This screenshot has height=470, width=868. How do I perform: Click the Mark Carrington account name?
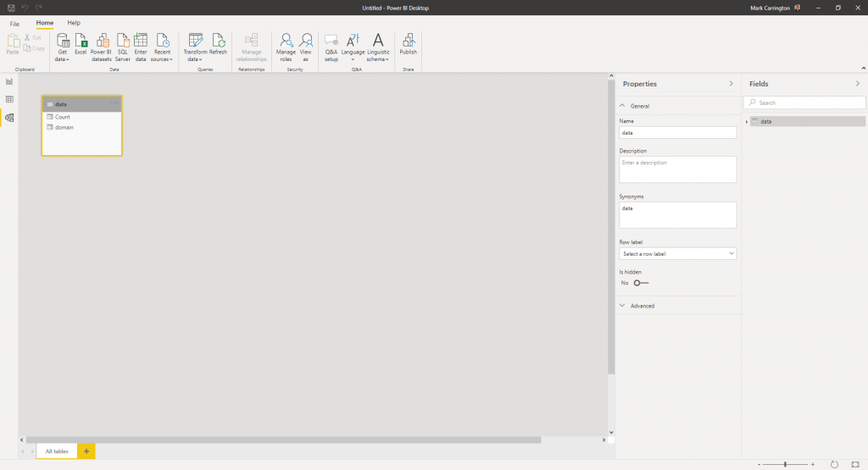pyautogui.click(x=770, y=8)
